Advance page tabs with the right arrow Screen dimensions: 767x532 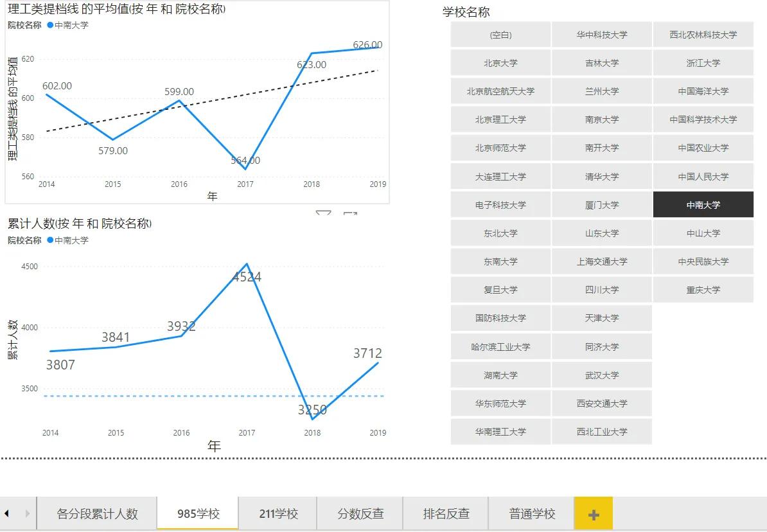(28, 513)
